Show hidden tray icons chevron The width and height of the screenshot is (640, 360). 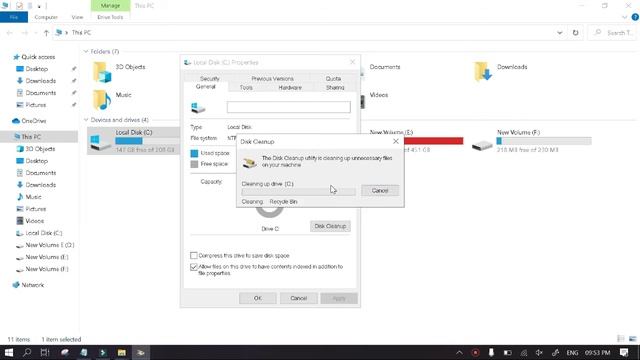pos(460,353)
